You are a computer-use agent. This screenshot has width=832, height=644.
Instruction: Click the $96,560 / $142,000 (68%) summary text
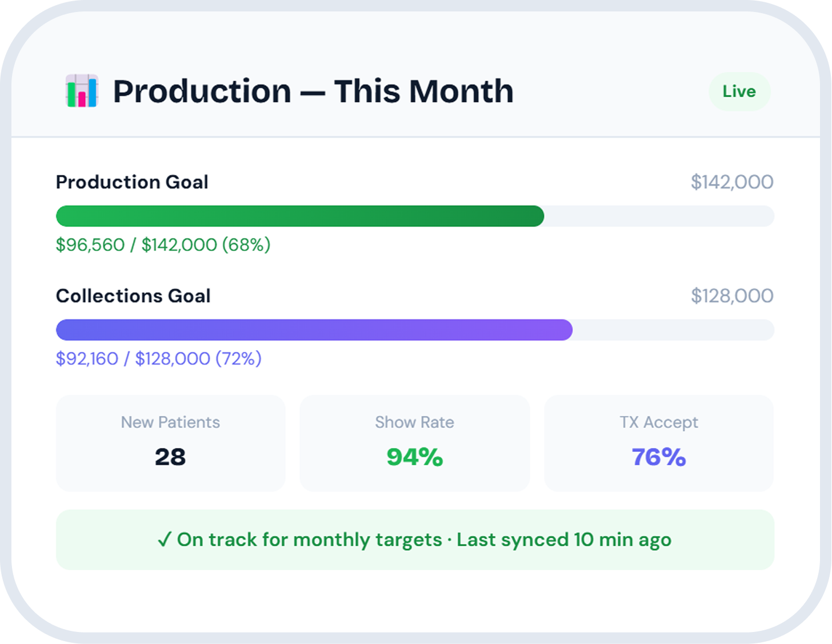[163, 245]
